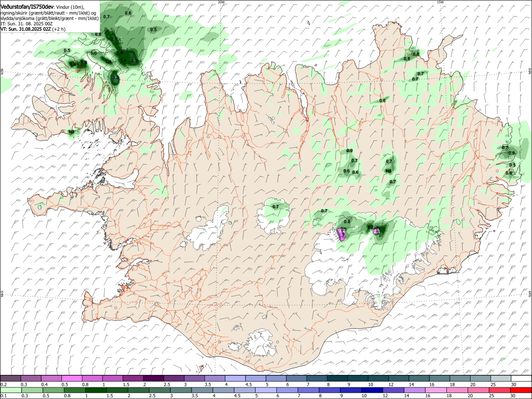The image size is (532, 399).
Task: Click the white 30 mm snow legend swatch
Action: click(x=521, y=379)
